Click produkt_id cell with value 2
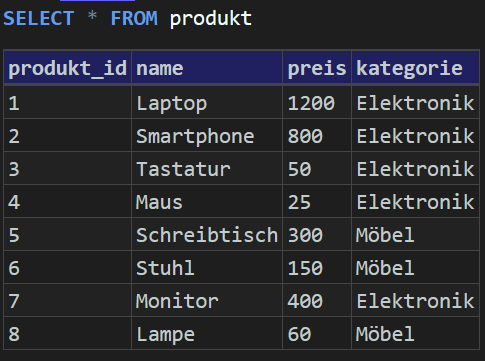The height and width of the screenshot is (361, 485). click(x=68, y=136)
